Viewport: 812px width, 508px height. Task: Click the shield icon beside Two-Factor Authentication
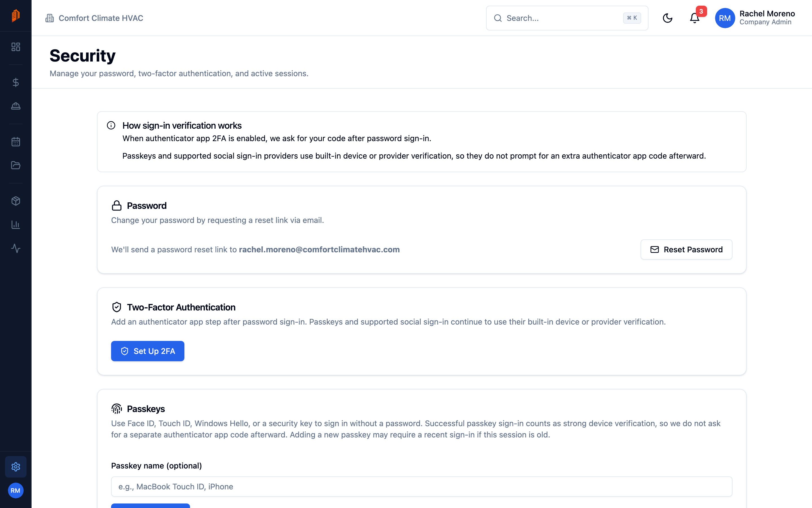coord(117,307)
